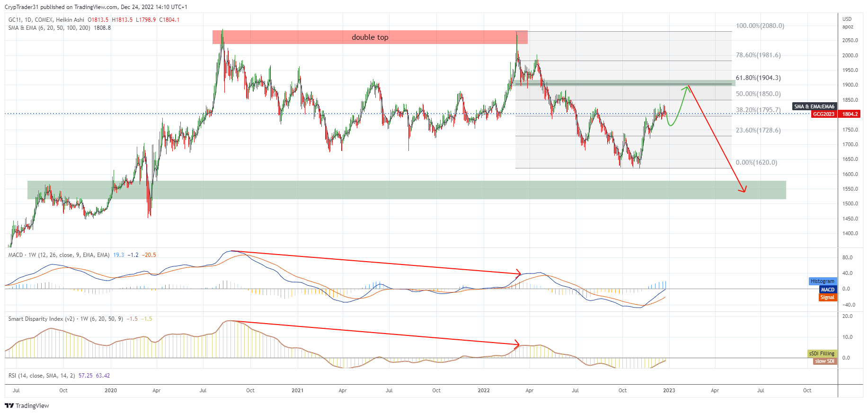This screenshot has height=414, width=868.
Task: Click the 1550.0 price axis label
Action: 850,189
